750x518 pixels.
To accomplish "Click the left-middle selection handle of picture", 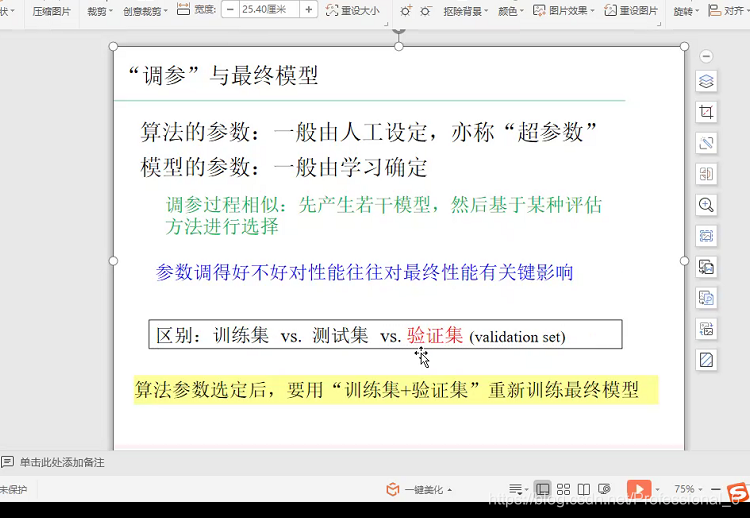I will [x=113, y=261].
